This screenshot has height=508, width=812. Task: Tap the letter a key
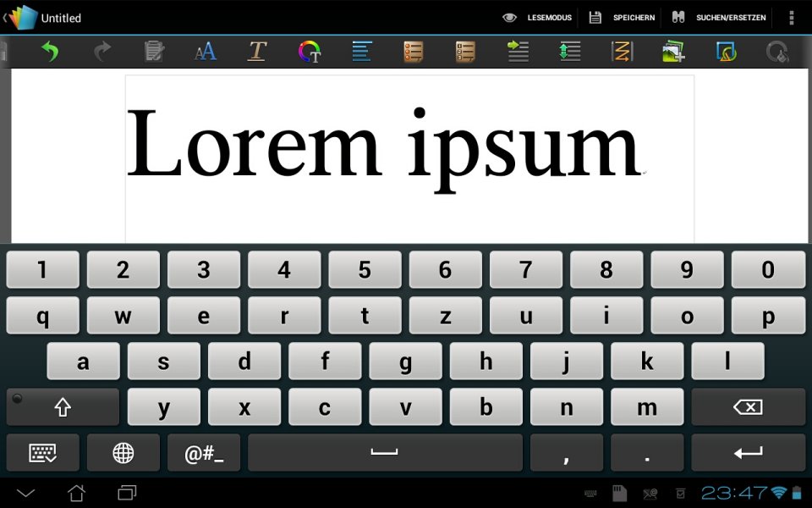(83, 361)
